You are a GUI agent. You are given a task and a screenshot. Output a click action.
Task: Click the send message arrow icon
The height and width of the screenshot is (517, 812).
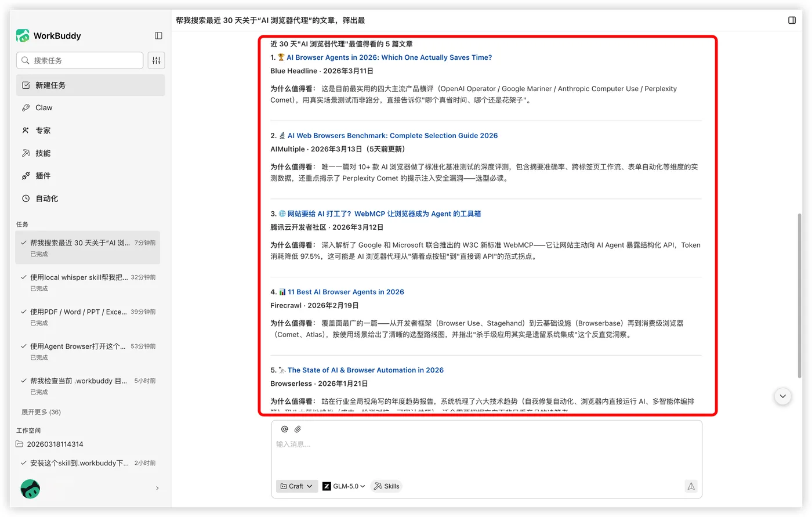[691, 486]
